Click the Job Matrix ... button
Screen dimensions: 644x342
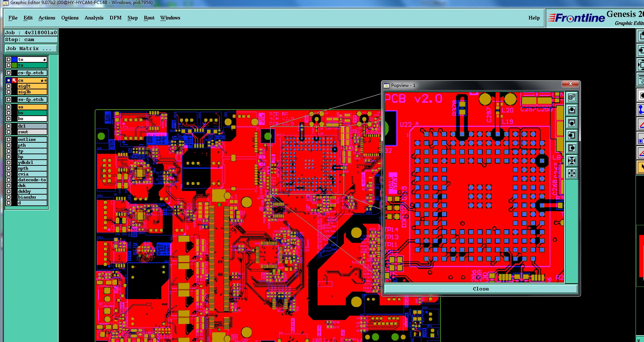click(31, 48)
